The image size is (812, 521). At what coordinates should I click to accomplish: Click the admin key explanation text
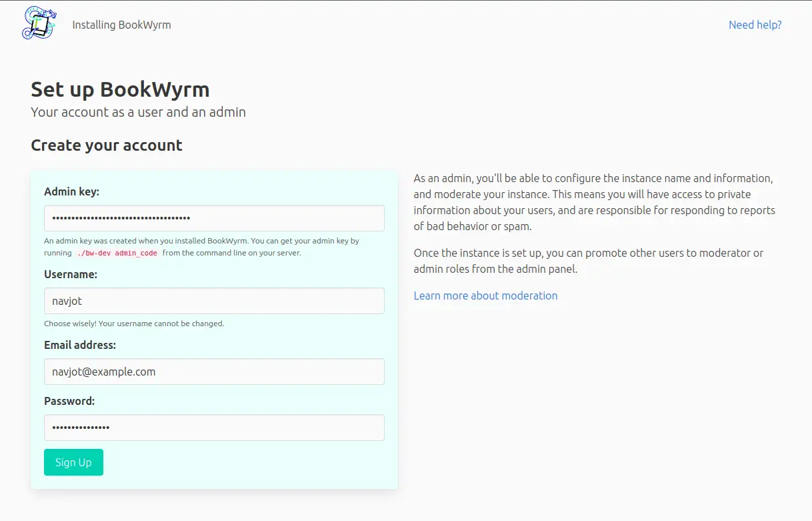[x=200, y=241]
